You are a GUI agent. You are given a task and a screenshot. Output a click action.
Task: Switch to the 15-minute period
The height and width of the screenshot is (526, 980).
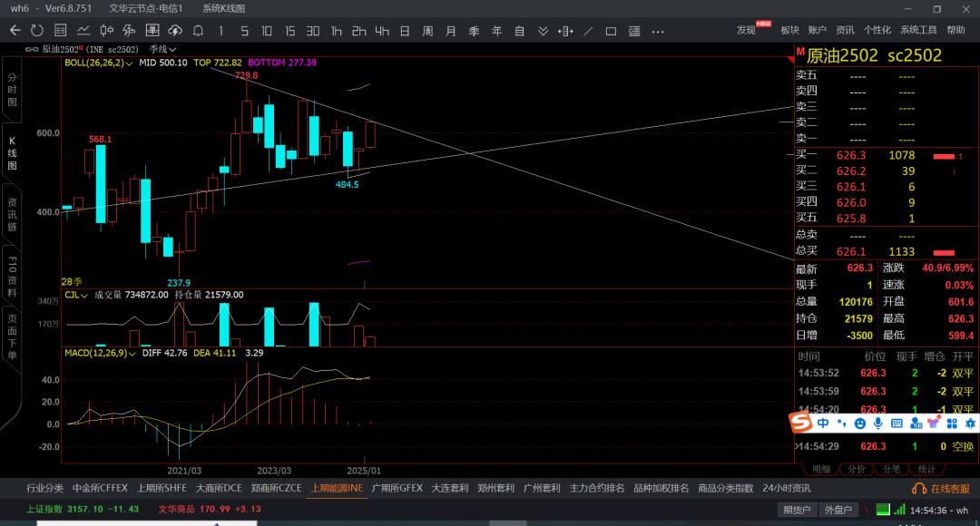click(x=290, y=31)
